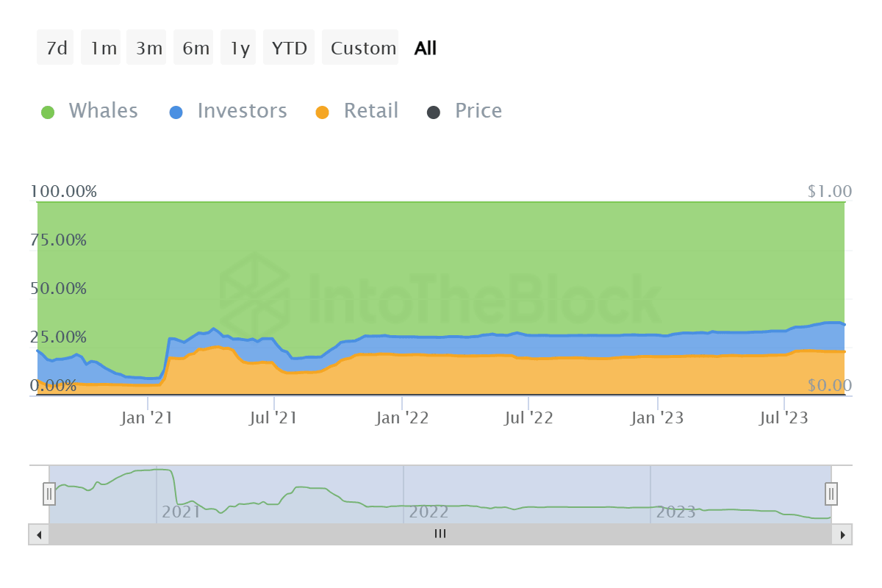Click the scrollbar right arrow
The width and height of the screenshot is (882, 588).
tap(842, 534)
